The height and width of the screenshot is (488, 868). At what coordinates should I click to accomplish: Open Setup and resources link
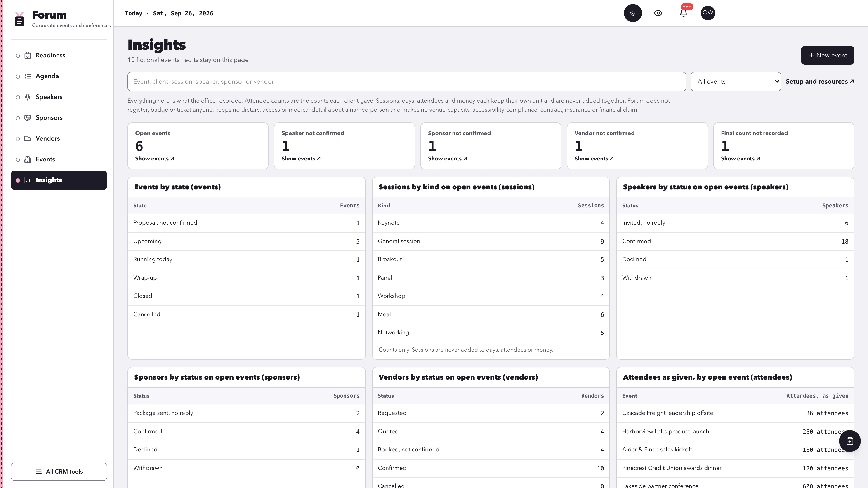tap(820, 82)
